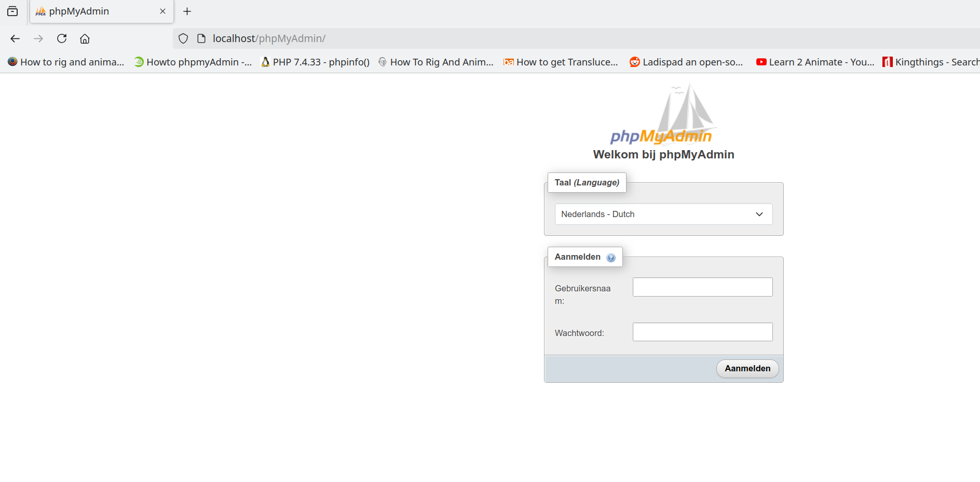The image size is (980, 482).
Task: Open the Ladispad an open-so... bookmark
Action: point(686,62)
